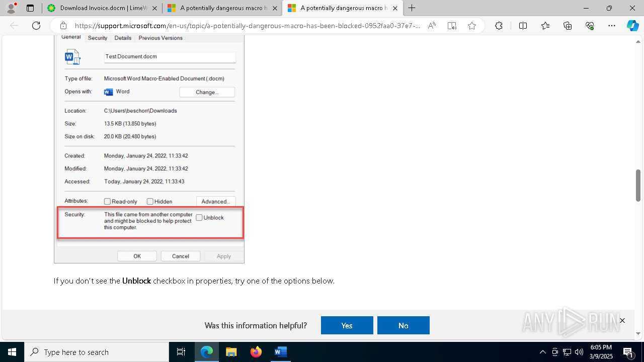
Task: Go back to the previous page
Action: tap(14, 26)
